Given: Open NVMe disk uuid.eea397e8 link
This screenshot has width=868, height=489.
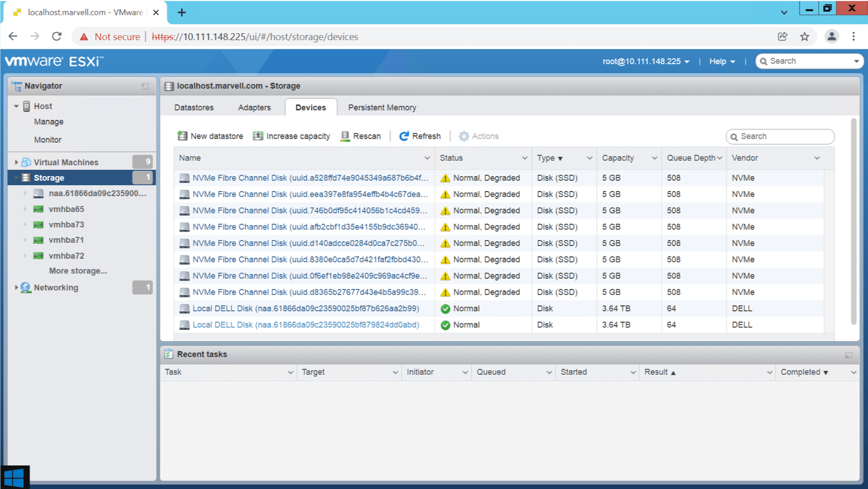Looking at the screenshot, I should (x=310, y=194).
